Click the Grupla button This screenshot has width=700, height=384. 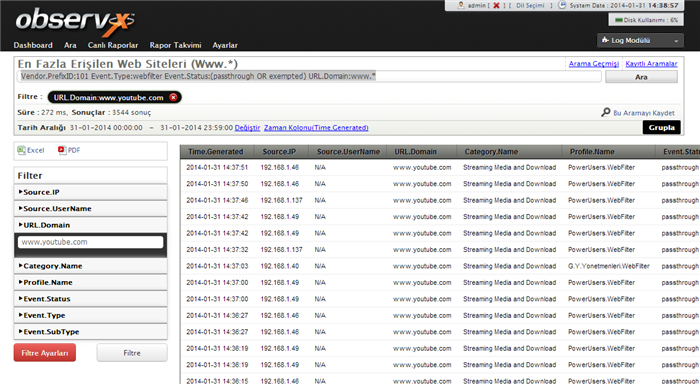pos(662,127)
